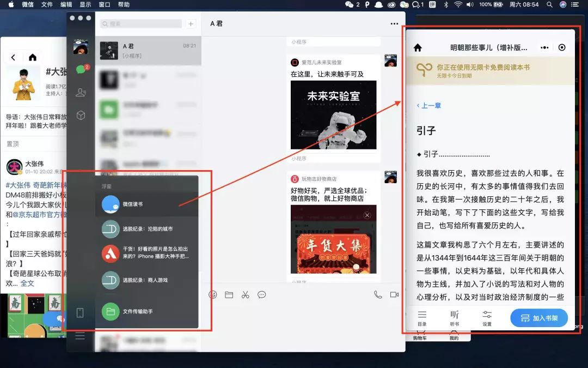Click the home icon in the reading view
The height and width of the screenshot is (368, 588).
pyautogui.click(x=418, y=47)
